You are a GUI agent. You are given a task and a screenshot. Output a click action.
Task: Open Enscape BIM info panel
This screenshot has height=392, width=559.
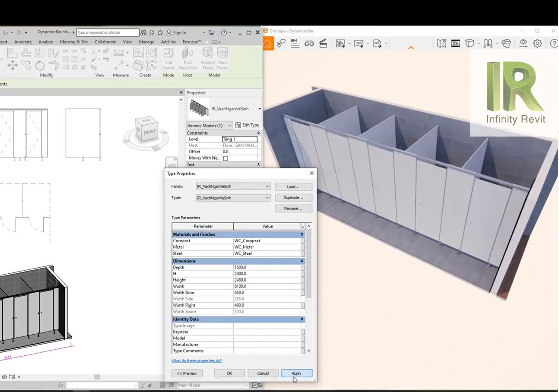(295, 43)
